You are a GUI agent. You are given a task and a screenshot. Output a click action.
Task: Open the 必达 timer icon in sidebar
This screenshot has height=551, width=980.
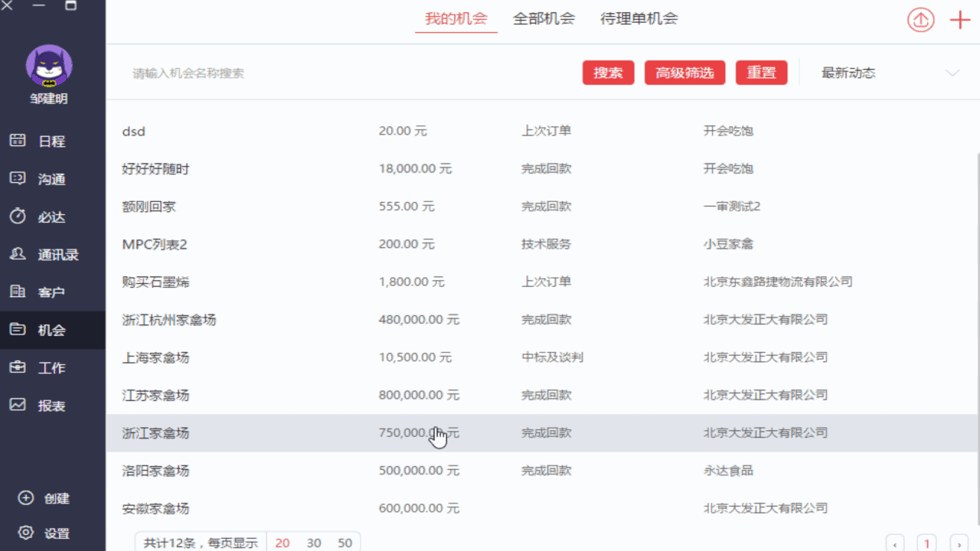tap(18, 217)
